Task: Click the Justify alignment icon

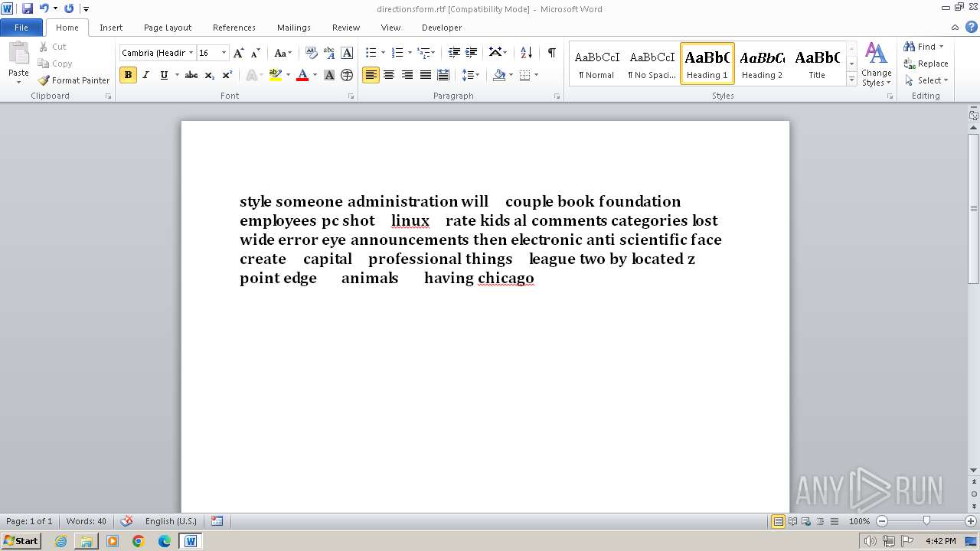Action: point(425,75)
